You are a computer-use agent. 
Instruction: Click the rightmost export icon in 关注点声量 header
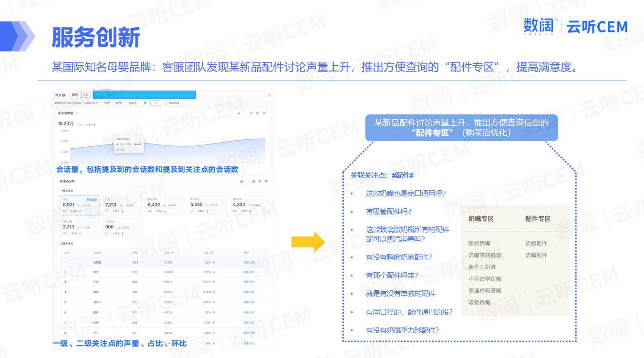265,113
